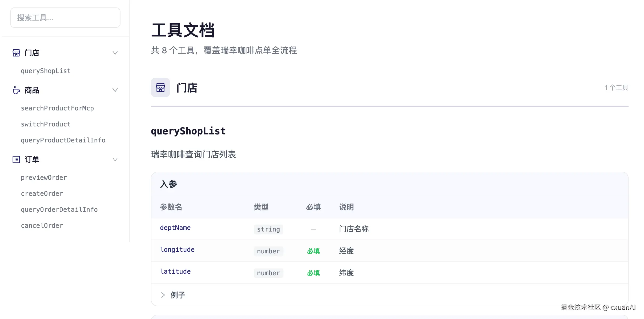Click the 必填 badge in longitude row
Image resolution: width=644 pixels, height=319 pixels.
[x=313, y=251]
